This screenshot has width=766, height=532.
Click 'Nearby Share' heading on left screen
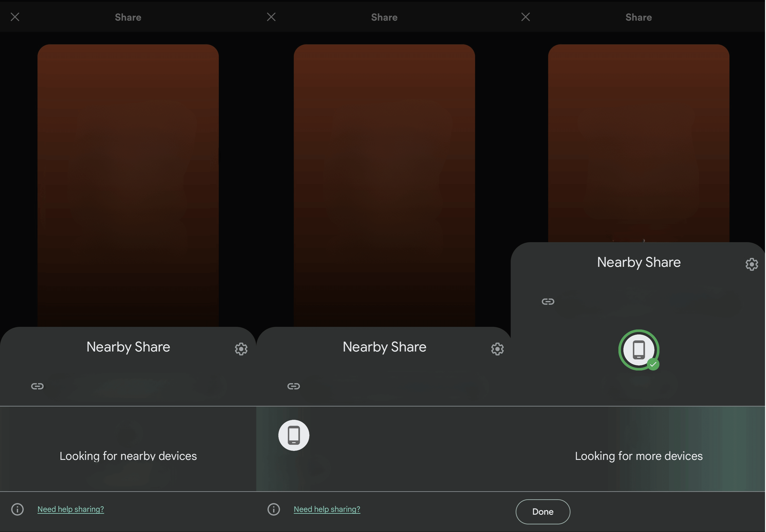point(128,347)
